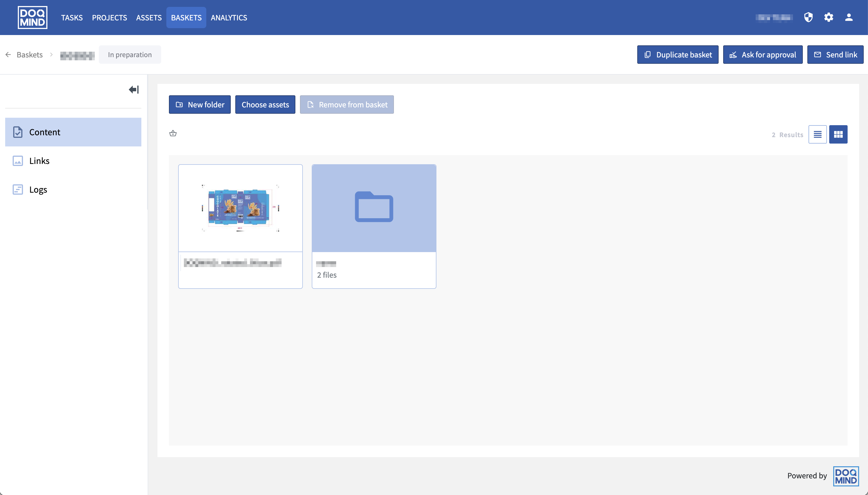Viewport: 868px width, 495px height.
Task: Click Ask for approval button
Action: coord(763,55)
